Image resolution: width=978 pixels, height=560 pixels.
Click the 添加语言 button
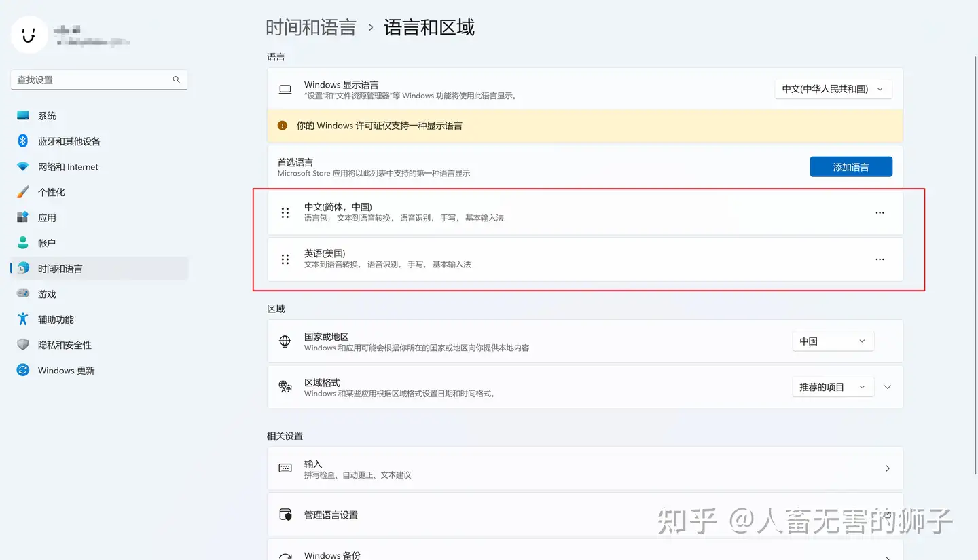click(851, 167)
